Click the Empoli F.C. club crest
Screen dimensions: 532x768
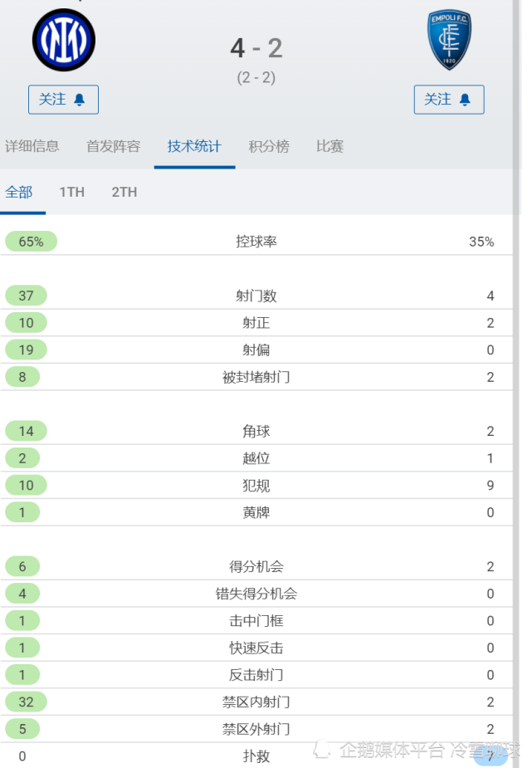[449, 40]
